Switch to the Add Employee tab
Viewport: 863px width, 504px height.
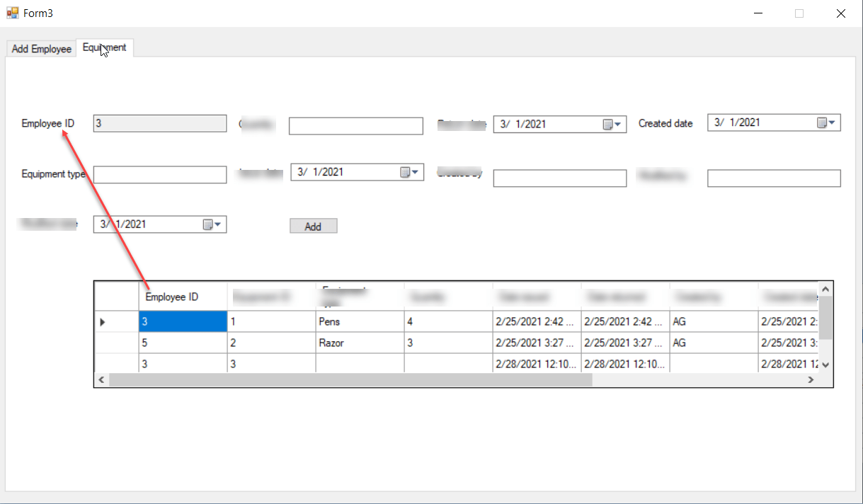tap(40, 48)
